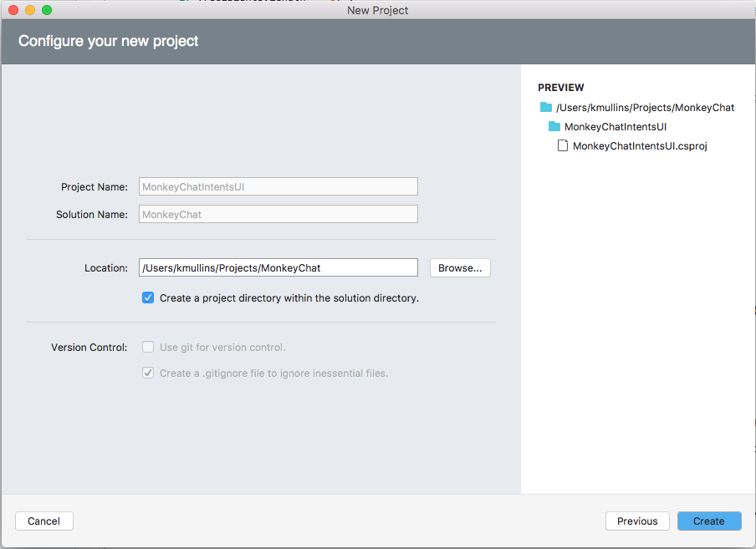
Task: Select the /Users/kmullins/Projects/MonkeyChat entry in Preview
Action: 646,107
